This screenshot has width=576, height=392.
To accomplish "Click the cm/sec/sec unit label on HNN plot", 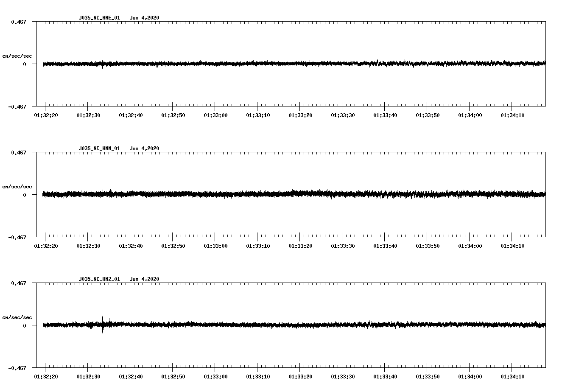I will click(17, 187).
